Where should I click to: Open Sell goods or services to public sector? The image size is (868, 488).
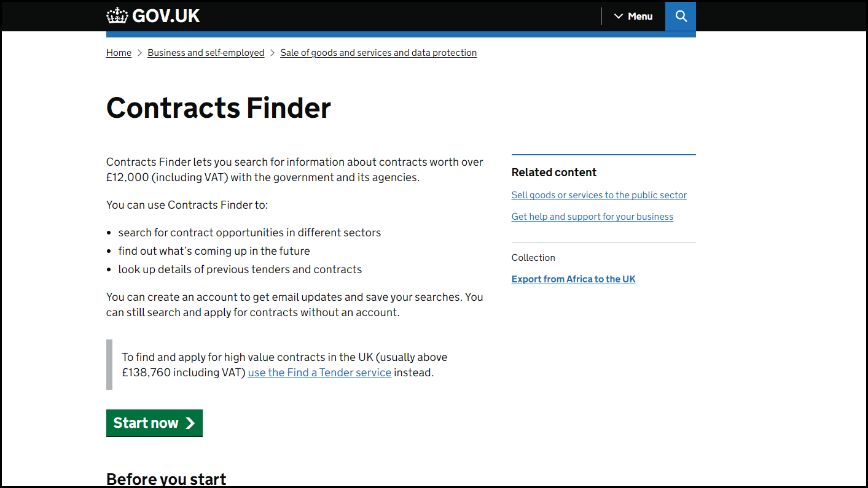599,195
